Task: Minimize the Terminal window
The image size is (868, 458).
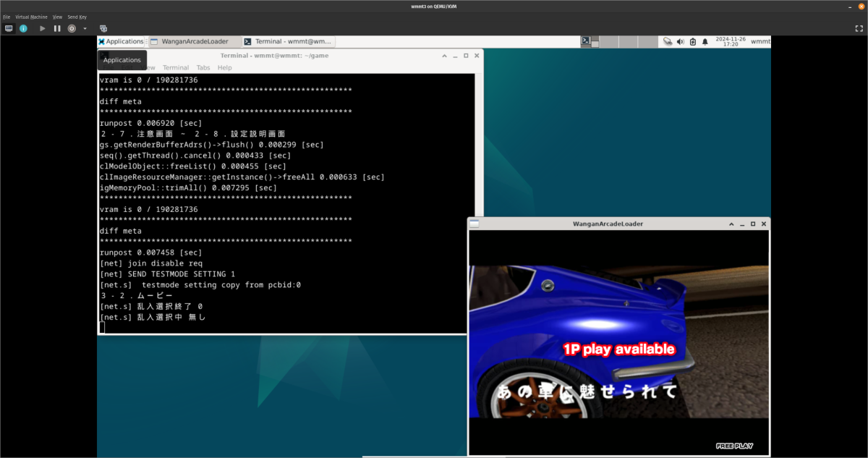Action: click(455, 56)
